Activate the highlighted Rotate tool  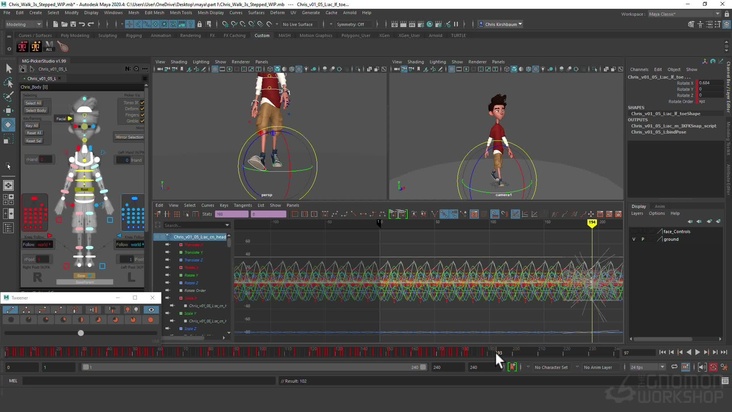(8, 125)
